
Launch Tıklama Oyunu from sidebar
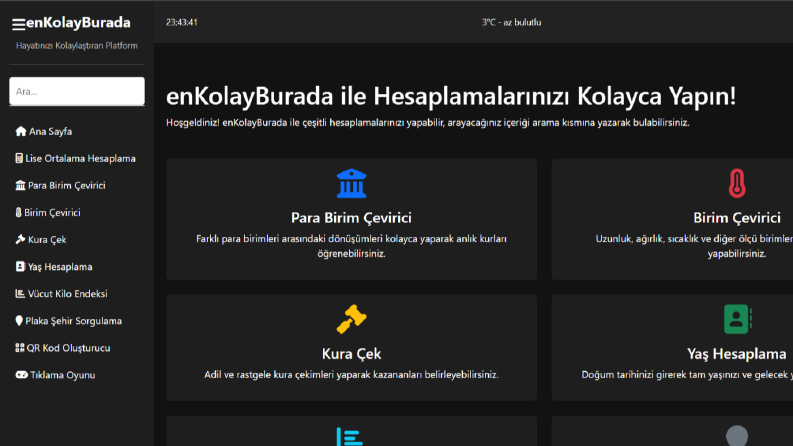[x=56, y=375]
